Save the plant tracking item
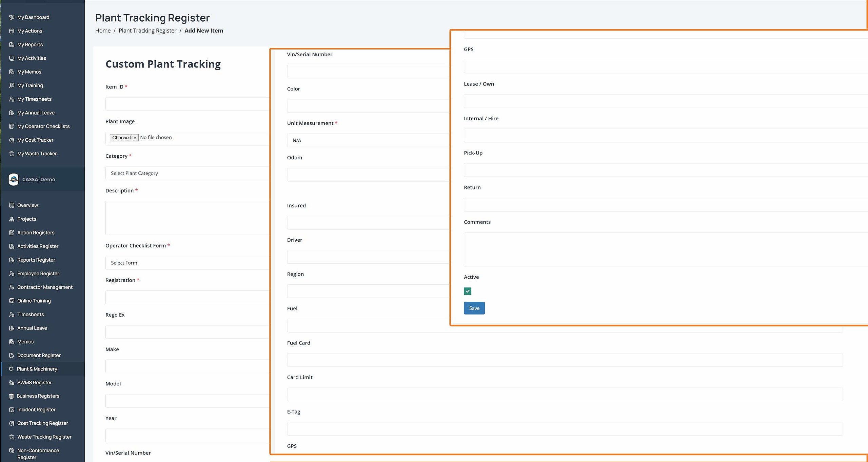868x462 pixels. tap(474, 308)
